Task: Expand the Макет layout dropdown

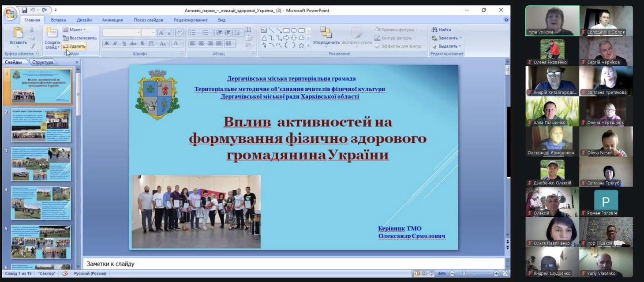Action: (x=75, y=30)
